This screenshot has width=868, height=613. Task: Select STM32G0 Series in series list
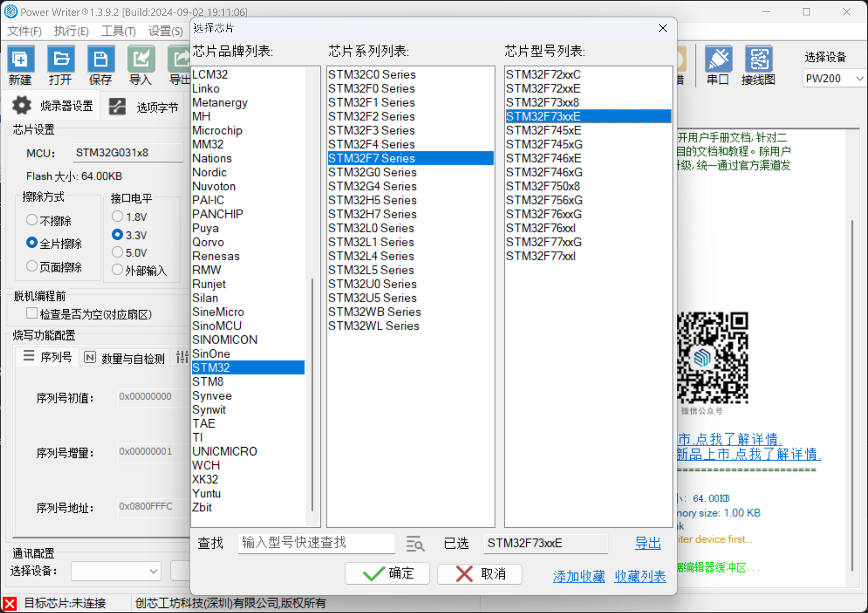pos(411,172)
